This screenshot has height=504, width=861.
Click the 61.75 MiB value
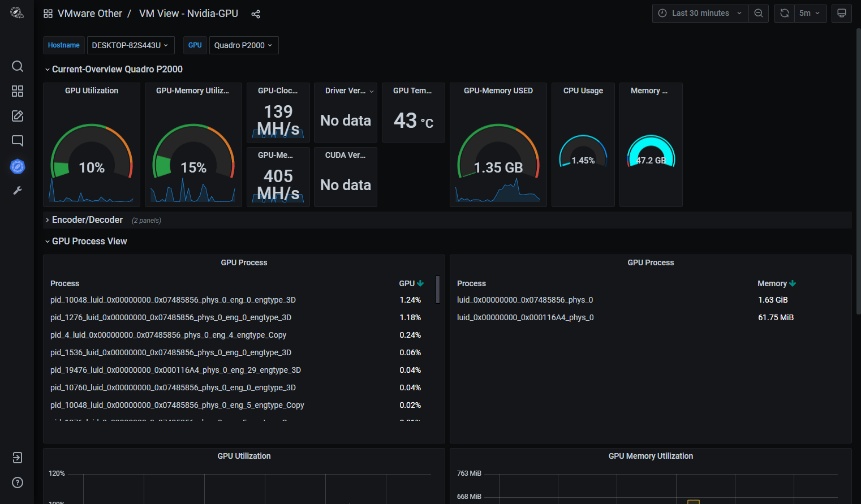(x=776, y=317)
